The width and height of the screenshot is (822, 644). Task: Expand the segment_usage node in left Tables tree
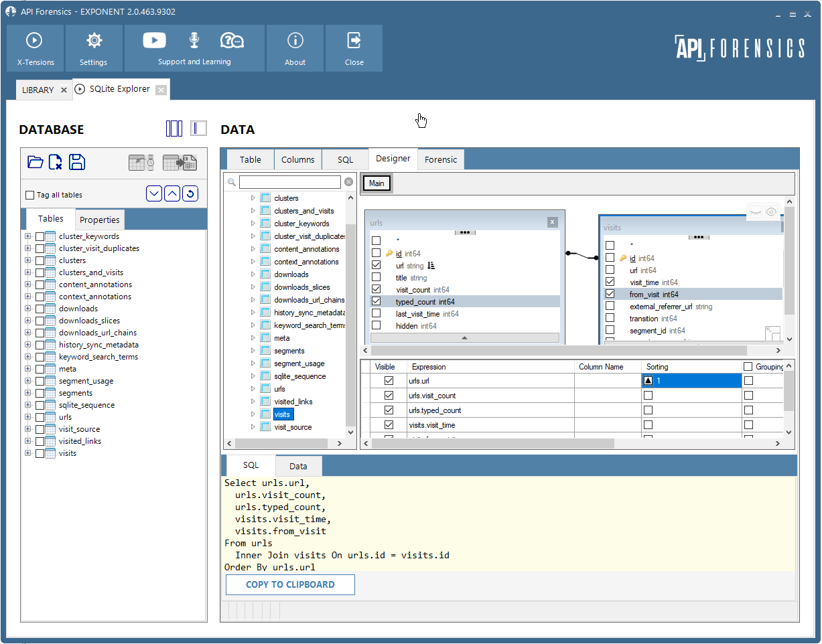(x=28, y=381)
